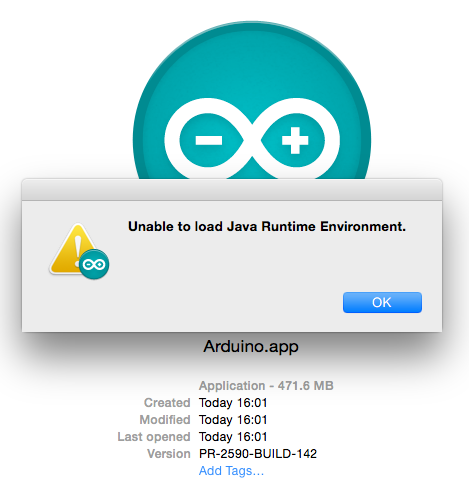Click OK to dismiss the Java error

tap(382, 302)
